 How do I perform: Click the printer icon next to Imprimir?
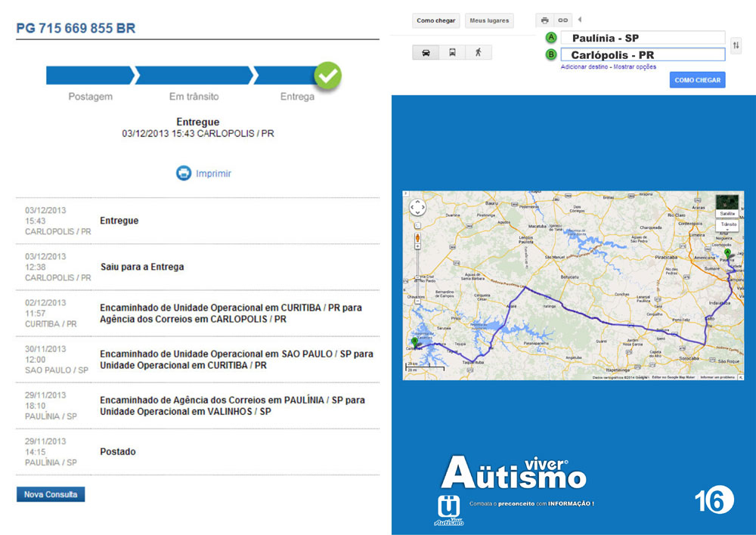point(184,173)
